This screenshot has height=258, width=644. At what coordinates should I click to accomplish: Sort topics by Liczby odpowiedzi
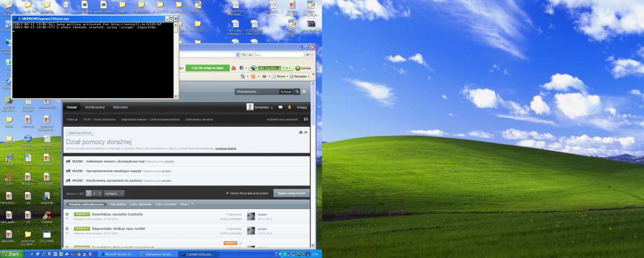coord(141,204)
